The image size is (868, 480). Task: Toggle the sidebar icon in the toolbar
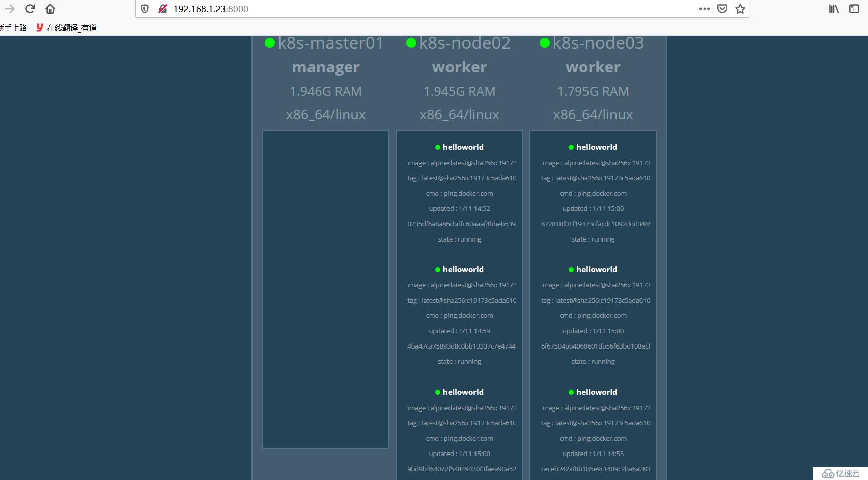pyautogui.click(x=854, y=9)
